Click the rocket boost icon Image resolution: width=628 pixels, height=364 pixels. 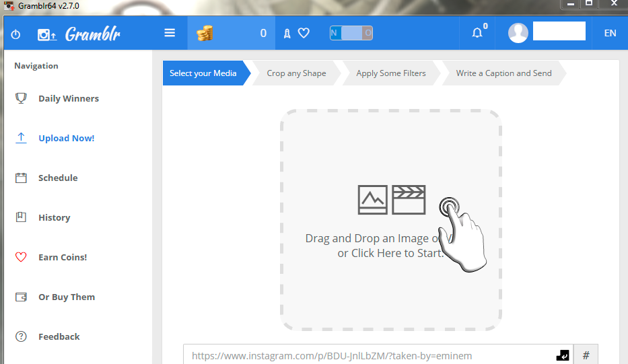point(287,34)
